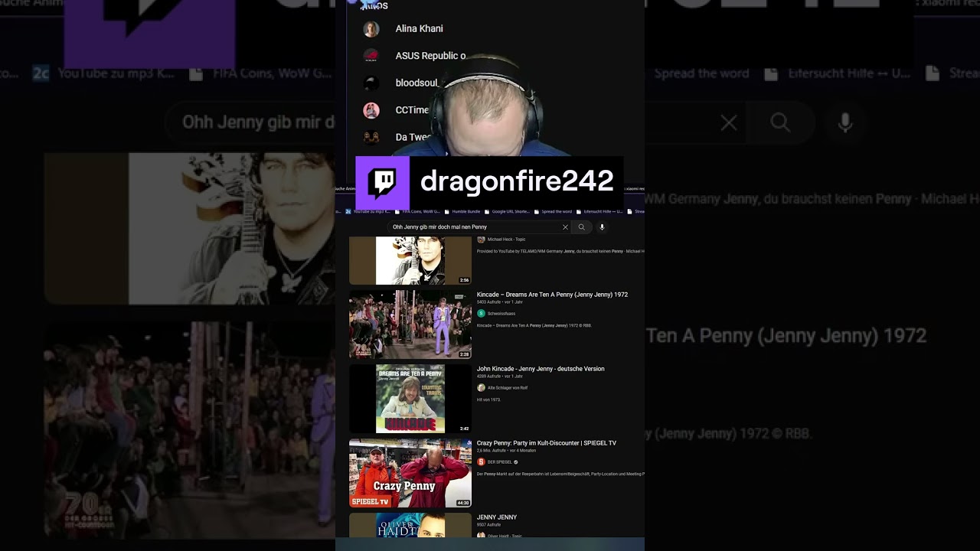This screenshot has width=980, height=551.
Task: Click the 'Provided to YouTube by TELAMO' description
Action: pyautogui.click(x=560, y=251)
